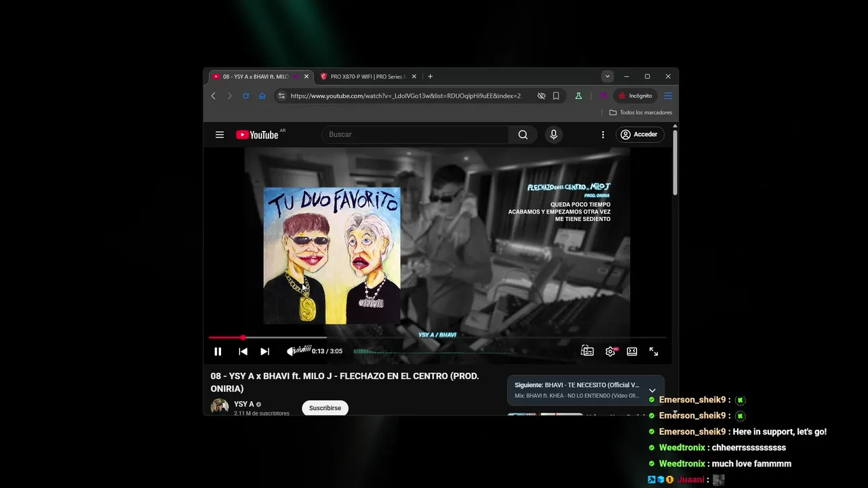Open the Todos los marcadores folder

641,113
